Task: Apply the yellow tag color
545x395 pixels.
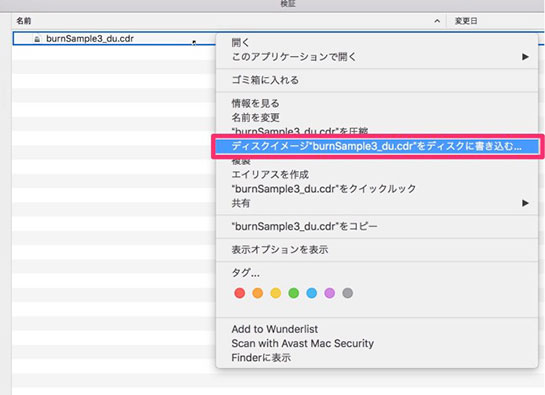Action: point(276,293)
